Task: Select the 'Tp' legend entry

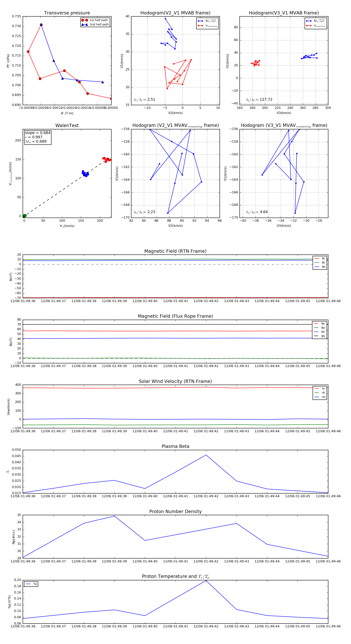Action: 31,584
